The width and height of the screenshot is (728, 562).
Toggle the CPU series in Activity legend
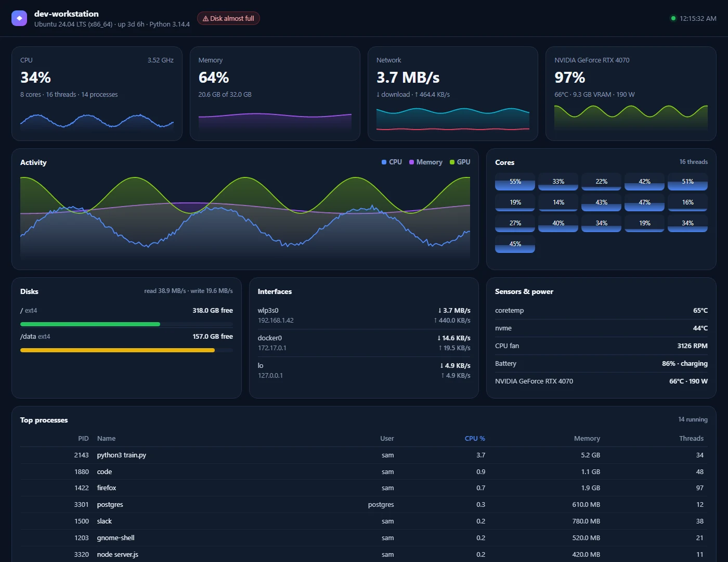coord(392,162)
